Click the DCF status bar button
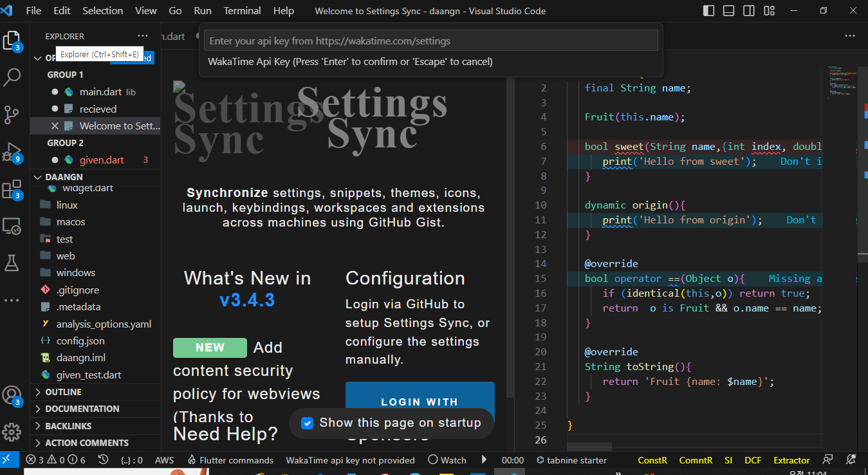Screen dimensions: 868x475 753,460
